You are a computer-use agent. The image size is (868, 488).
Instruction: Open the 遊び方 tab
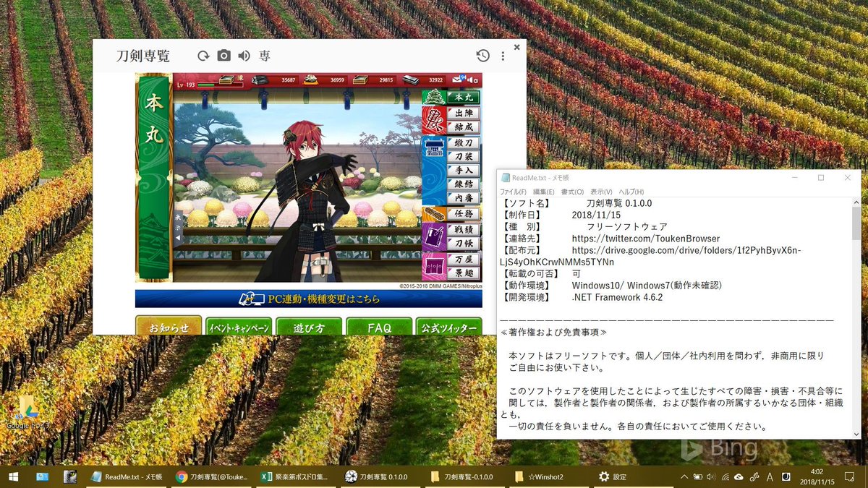point(309,327)
